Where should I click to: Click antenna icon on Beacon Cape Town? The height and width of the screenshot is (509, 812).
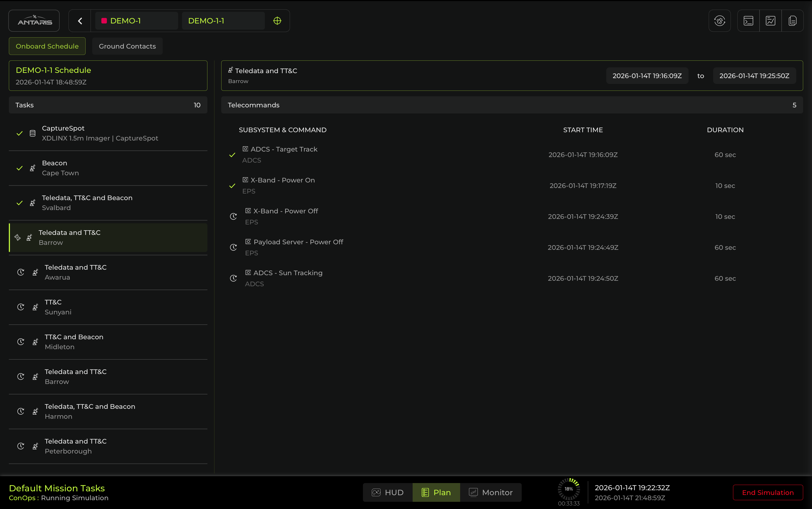pos(33,168)
